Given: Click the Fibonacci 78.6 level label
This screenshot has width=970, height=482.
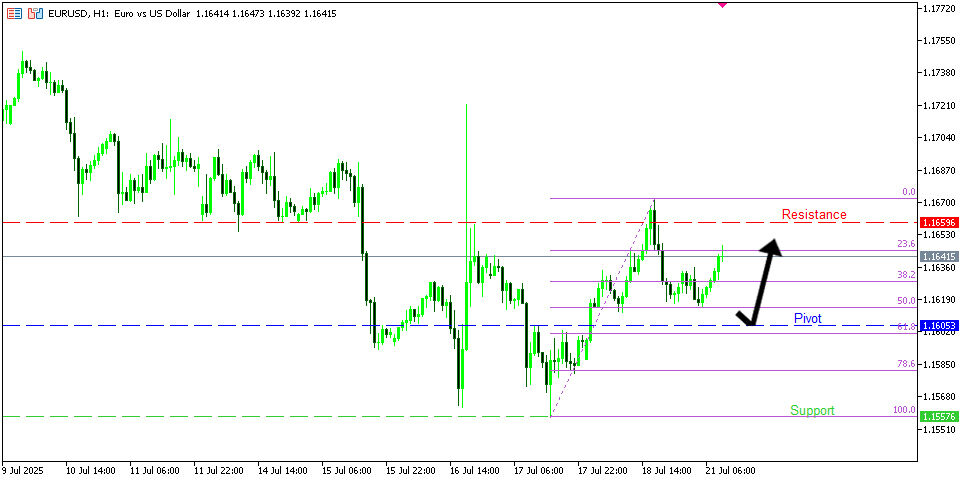Looking at the screenshot, I should [906, 364].
